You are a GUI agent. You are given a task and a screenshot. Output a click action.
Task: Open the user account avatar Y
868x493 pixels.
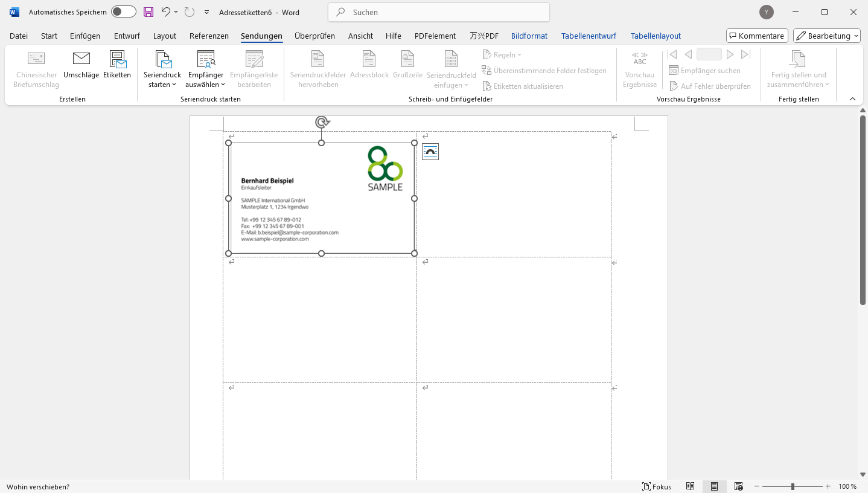[767, 12]
